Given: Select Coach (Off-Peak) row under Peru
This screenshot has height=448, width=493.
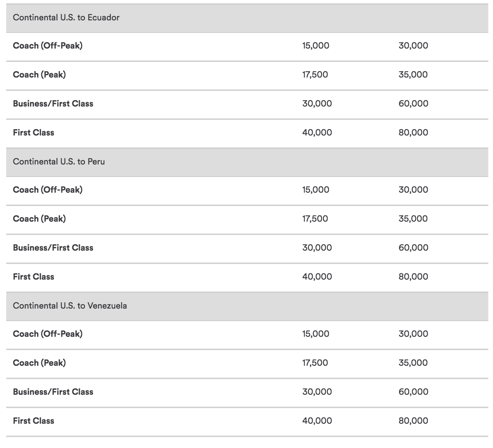Looking at the screenshot, I should [247, 190].
